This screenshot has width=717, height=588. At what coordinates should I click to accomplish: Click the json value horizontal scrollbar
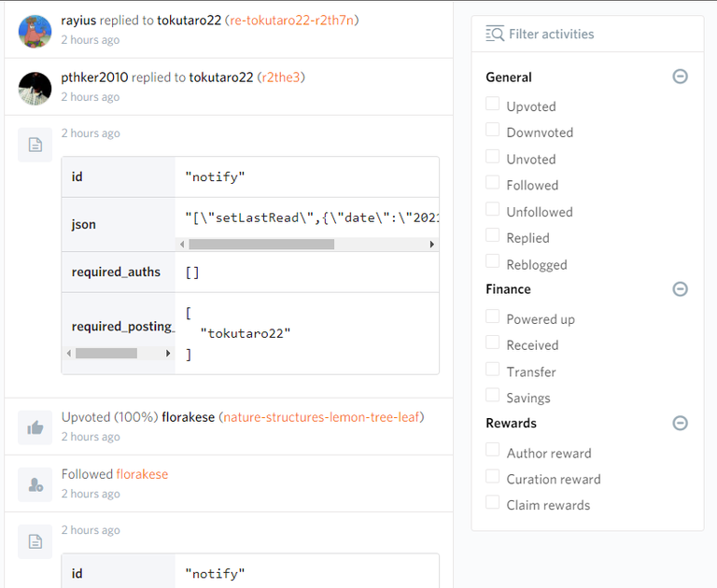[261, 245]
